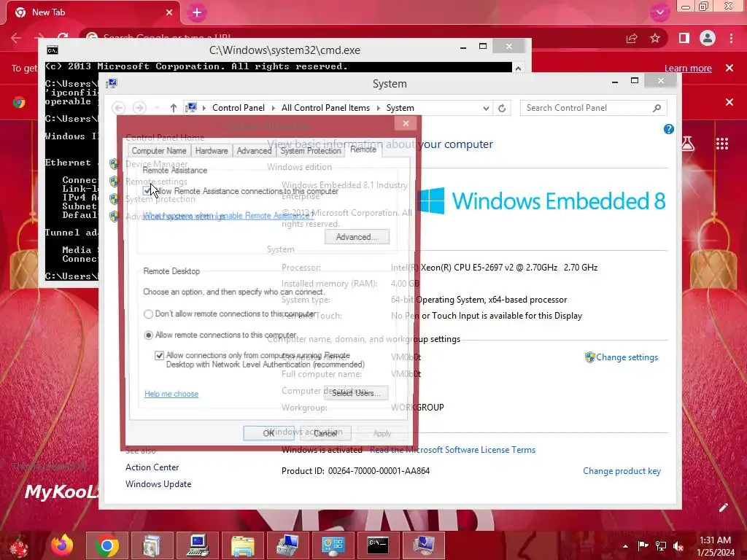Switch to System Protection tab
Viewport: 747px width, 560px height.
pos(311,151)
